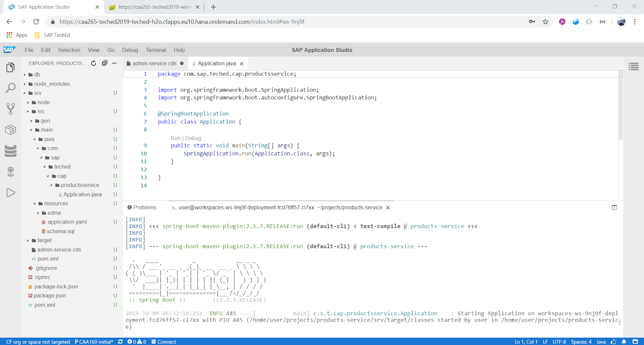Viewport: 644px width, 345px height.
Task: Toggle the bottom panel maximize icon
Action: click(x=614, y=207)
